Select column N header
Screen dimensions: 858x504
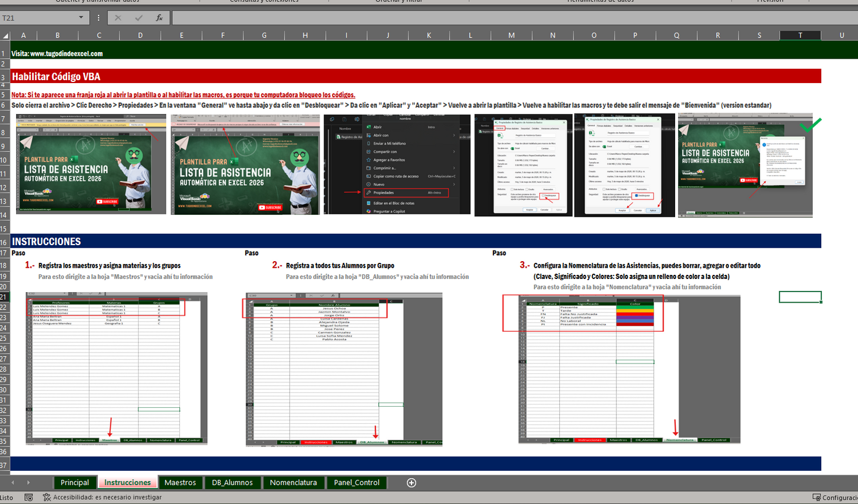(553, 36)
